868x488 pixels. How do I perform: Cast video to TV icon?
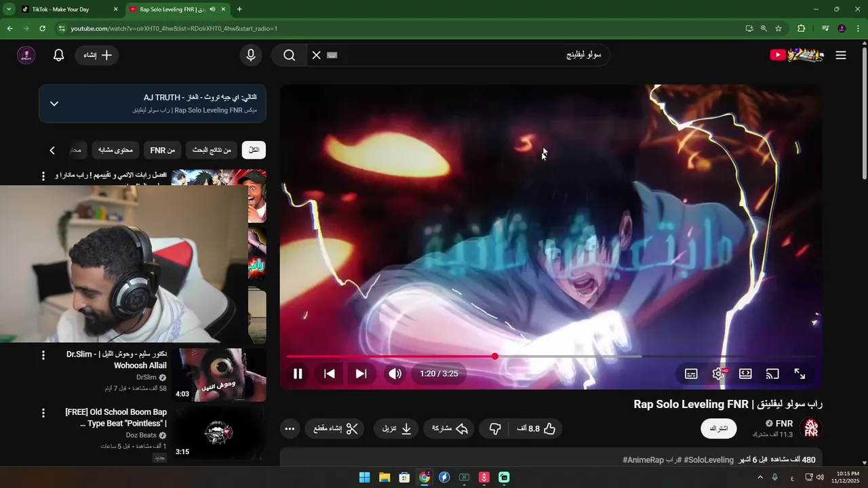coord(772,373)
